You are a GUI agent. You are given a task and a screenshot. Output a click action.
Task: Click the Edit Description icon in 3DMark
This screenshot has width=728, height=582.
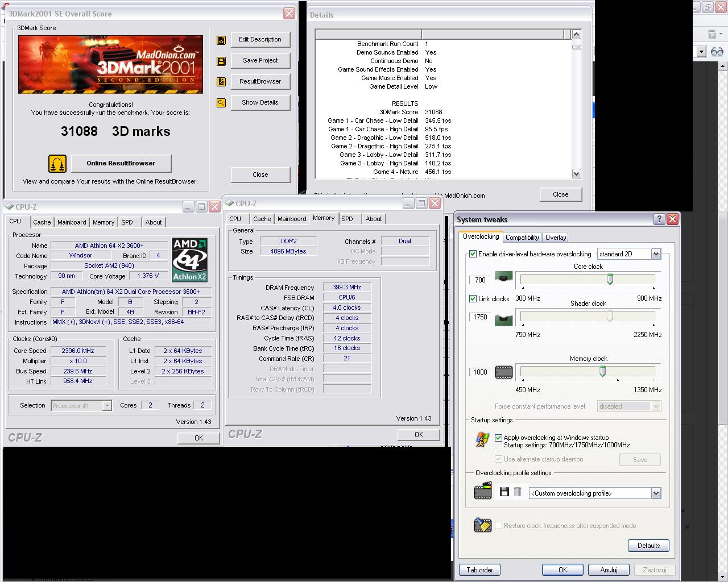pyautogui.click(x=221, y=40)
